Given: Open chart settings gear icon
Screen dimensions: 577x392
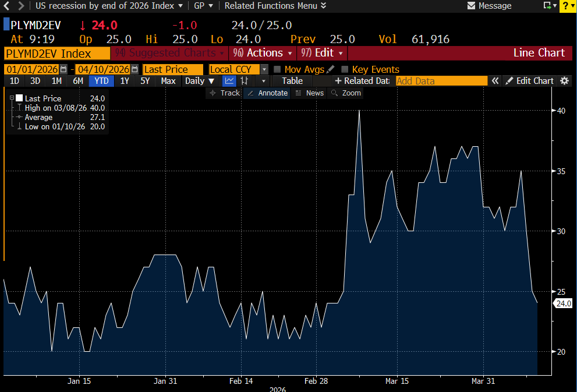Looking at the screenshot, I should [565, 81].
